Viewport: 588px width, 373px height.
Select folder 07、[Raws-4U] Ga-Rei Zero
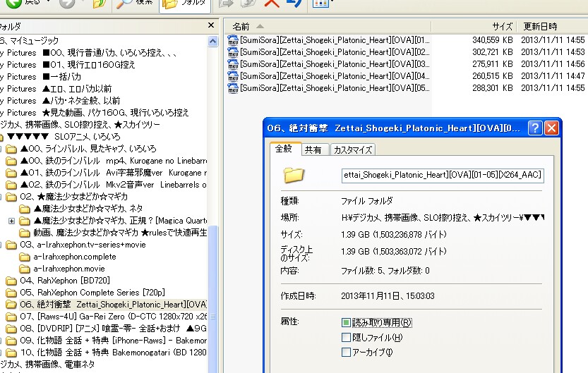coord(113,317)
